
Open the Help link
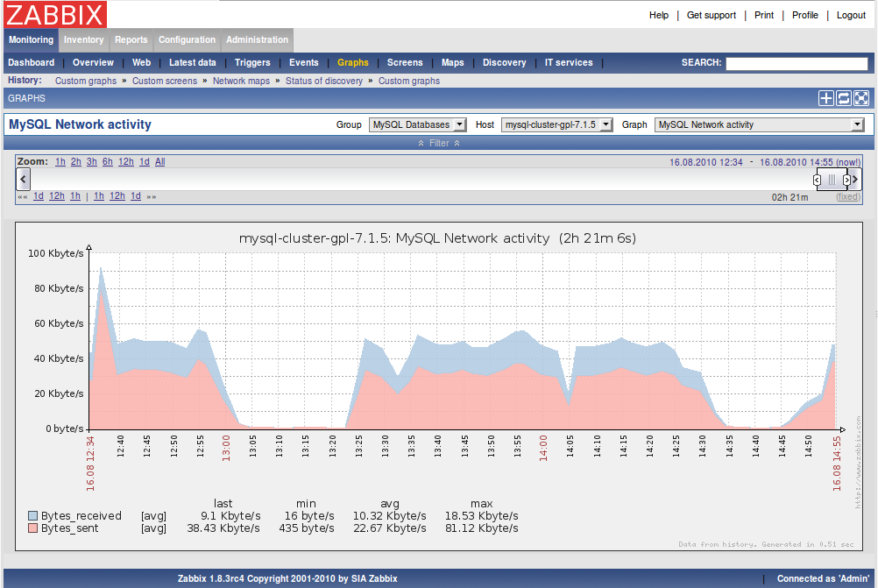[x=658, y=15]
